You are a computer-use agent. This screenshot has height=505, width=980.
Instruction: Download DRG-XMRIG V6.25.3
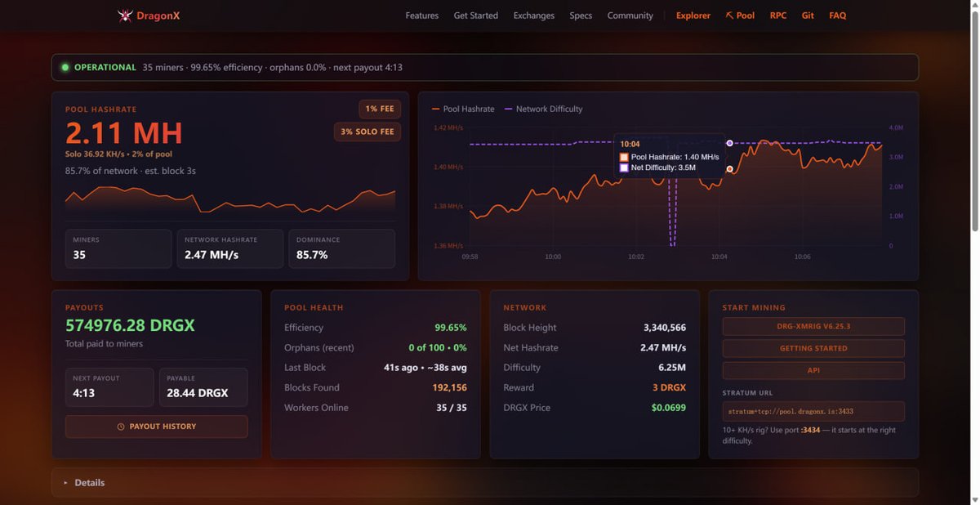813,326
